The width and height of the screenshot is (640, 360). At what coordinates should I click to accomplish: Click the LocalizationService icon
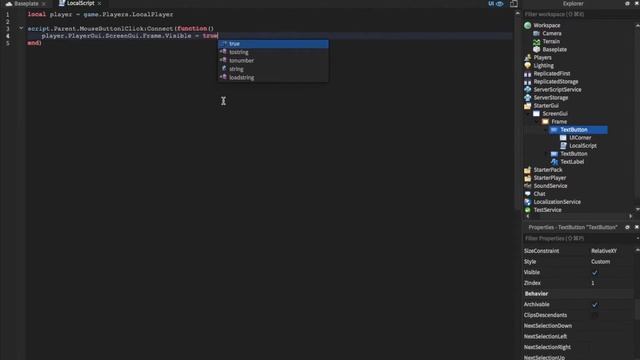tap(527, 202)
